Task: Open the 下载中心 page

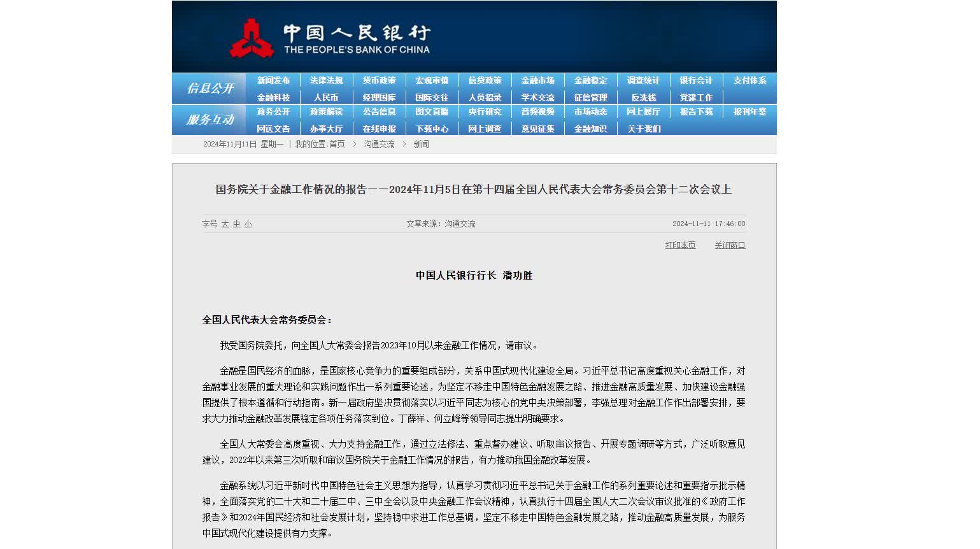Action: (x=432, y=129)
